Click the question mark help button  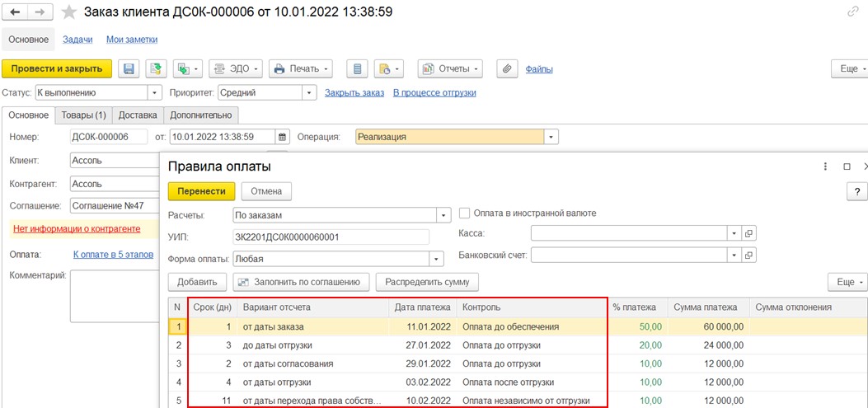856,191
